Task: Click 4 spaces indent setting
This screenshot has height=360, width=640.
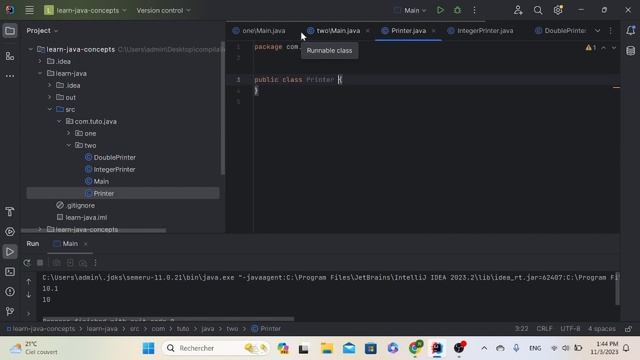Action: (601, 329)
